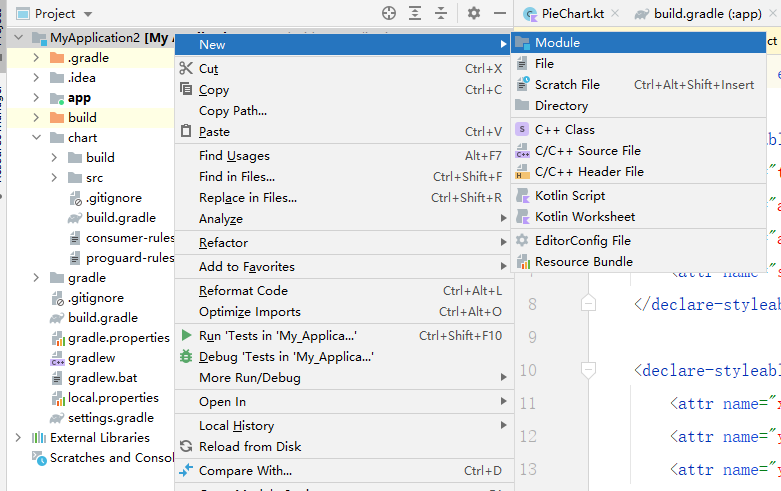Click the Collapse All icon in Project toolbar
The width and height of the screenshot is (781, 491).
click(x=441, y=13)
